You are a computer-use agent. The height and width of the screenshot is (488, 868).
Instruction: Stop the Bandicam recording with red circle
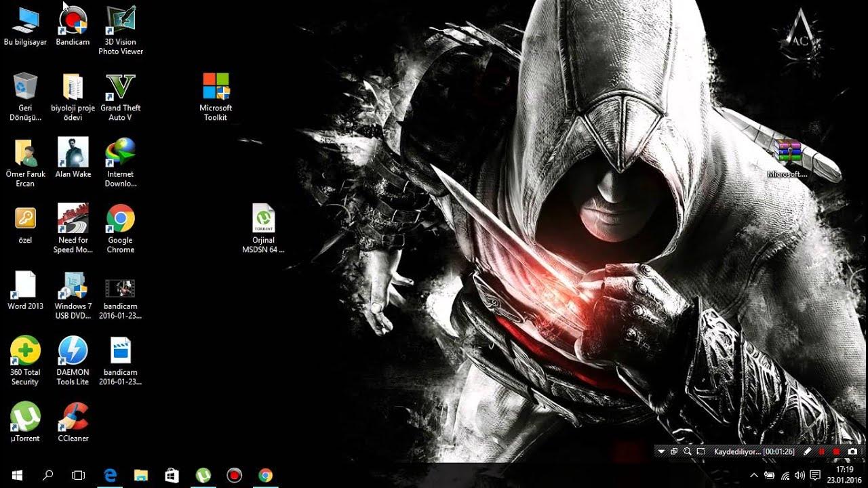point(837,451)
